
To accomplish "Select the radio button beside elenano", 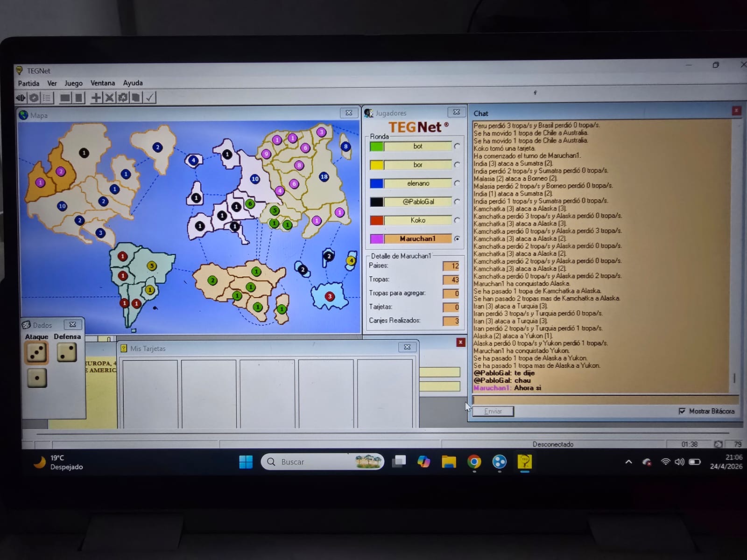I will tap(457, 183).
